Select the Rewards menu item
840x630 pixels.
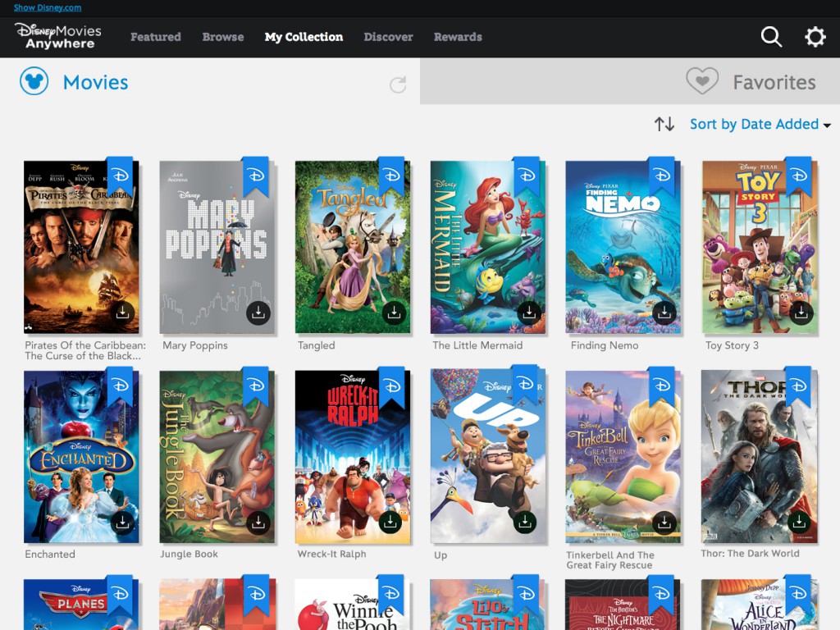458,37
